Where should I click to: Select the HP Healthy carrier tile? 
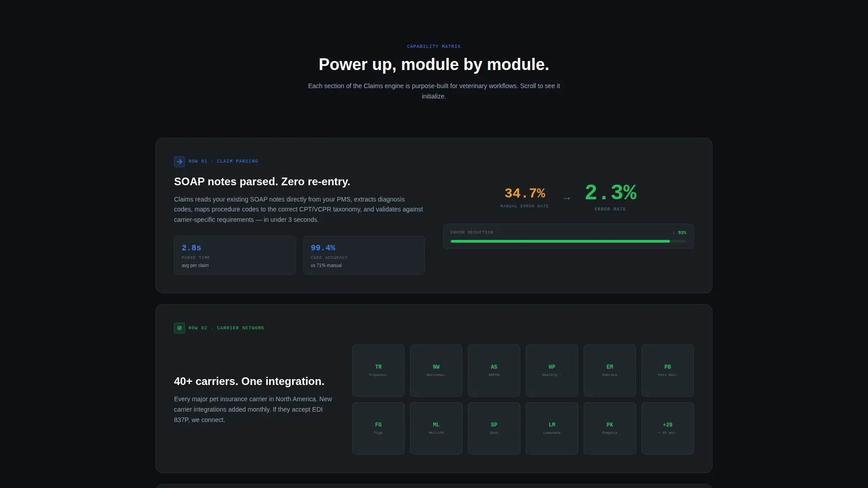point(552,371)
